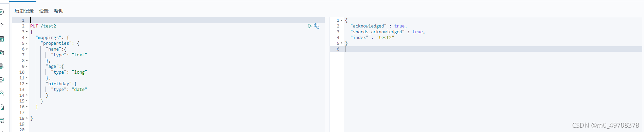Open Discover via the compass sidebar icon
Viewport: 644px width, 132px height.
[2, 12]
